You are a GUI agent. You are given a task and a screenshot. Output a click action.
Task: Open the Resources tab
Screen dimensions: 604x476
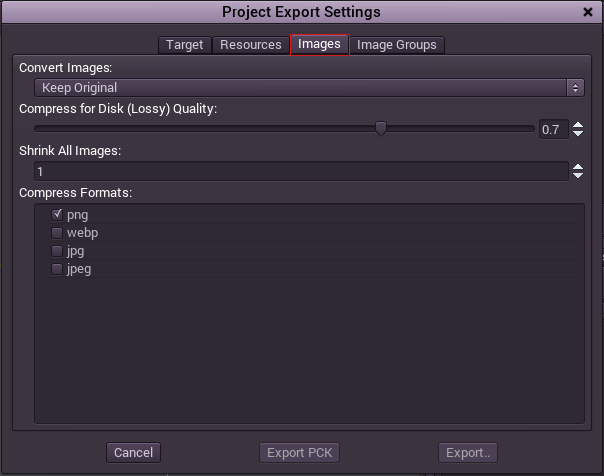(x=251, y=44)
